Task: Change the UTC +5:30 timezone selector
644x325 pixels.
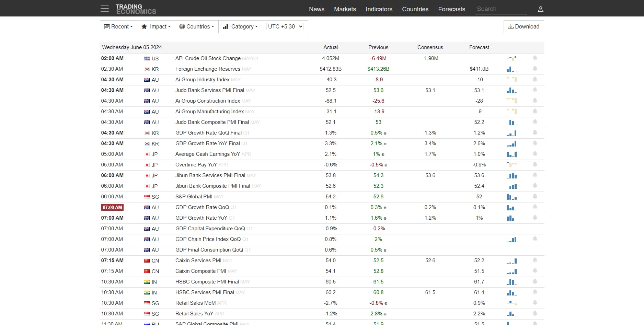Action: (285, 26)
